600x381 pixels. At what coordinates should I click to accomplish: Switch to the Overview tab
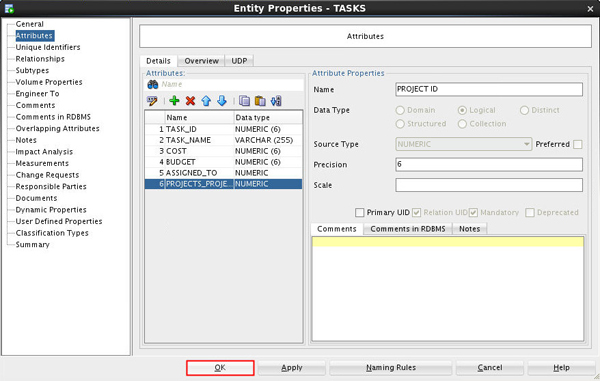pyautogui.click(x=202, y=61)
